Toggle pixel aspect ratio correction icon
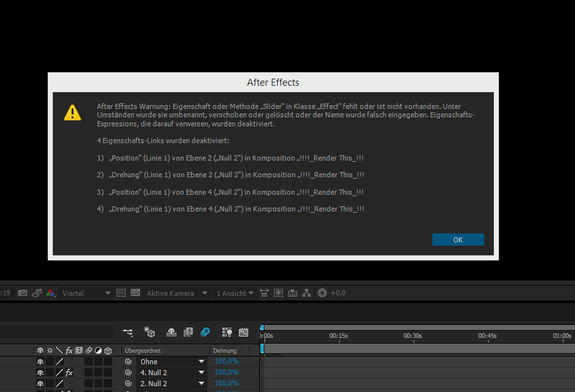This screenshot has width=575, height=392. [264, 293]
